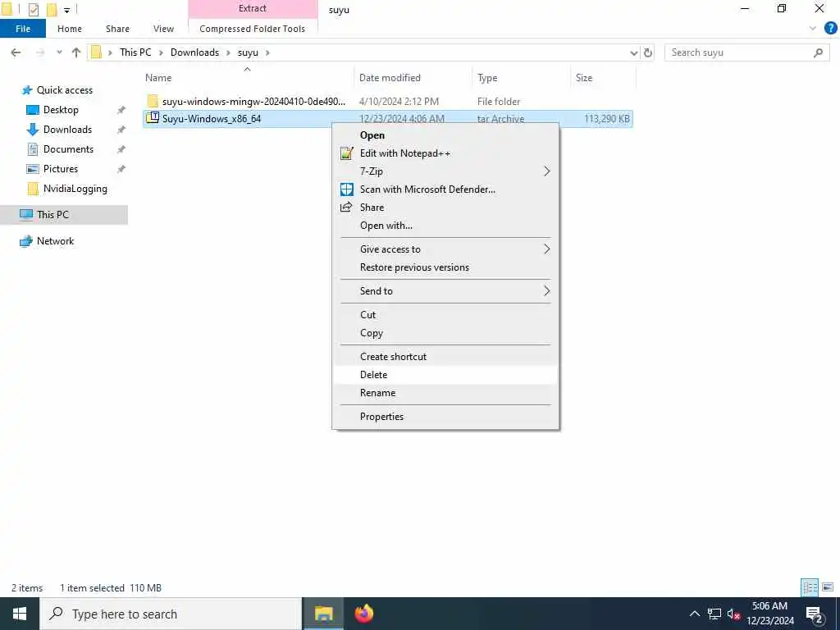840x630 pixels.
Task: Click the suyu-windows-mingw folder icon
Action: coord(153,101)
